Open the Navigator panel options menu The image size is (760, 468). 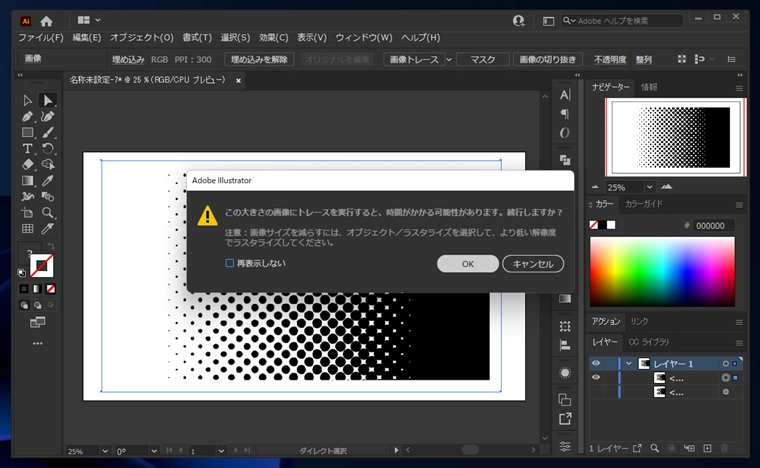(x=739, y=88)
